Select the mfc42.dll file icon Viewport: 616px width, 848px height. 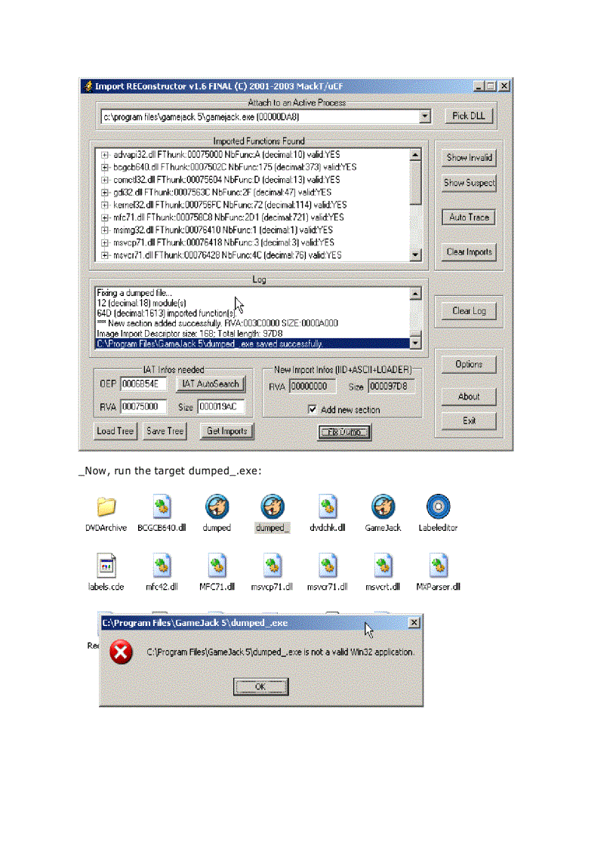(162, 566)
